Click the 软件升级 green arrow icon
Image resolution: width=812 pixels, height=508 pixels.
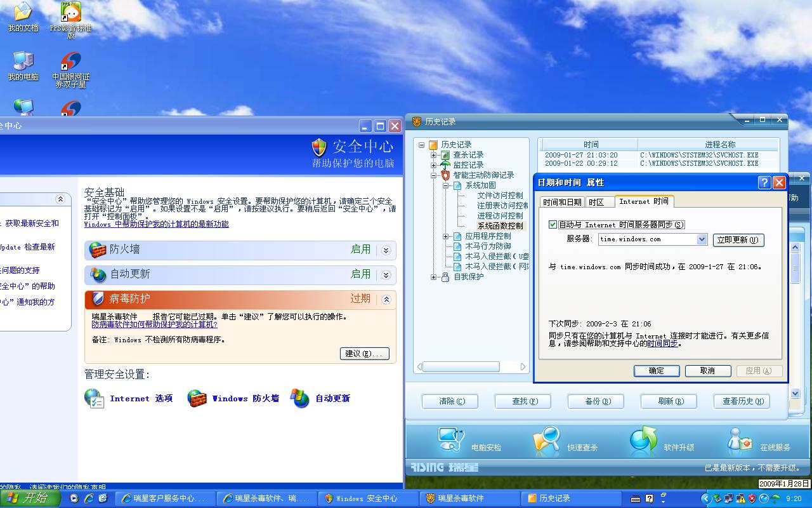click(x=643, y=440)
